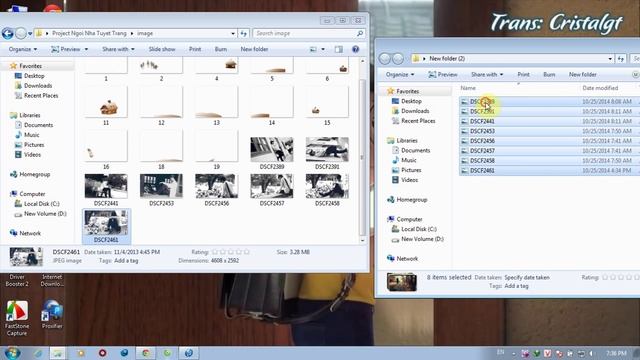The width and height of the screenshot is (640, 360).
Task: Click the Windows Start button
Action: tap(12, 353)
